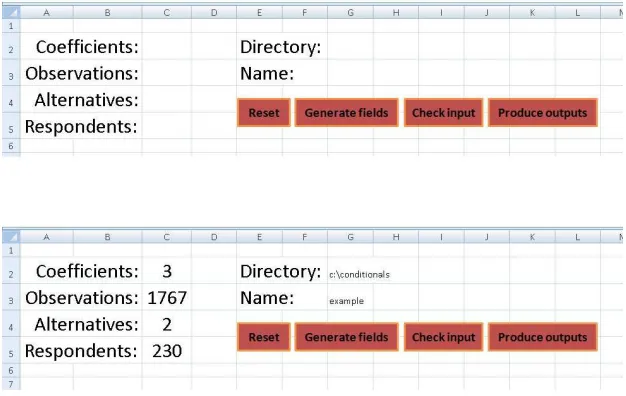The image size is (626, 396).
Task: Click Check input button in upper spreadsheet
Action: [x=444, y=113]
